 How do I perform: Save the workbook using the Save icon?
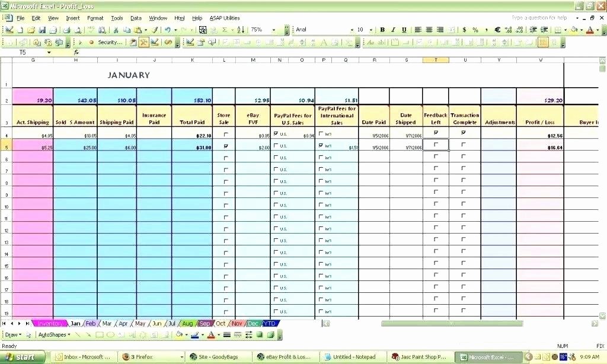(42, 30)
